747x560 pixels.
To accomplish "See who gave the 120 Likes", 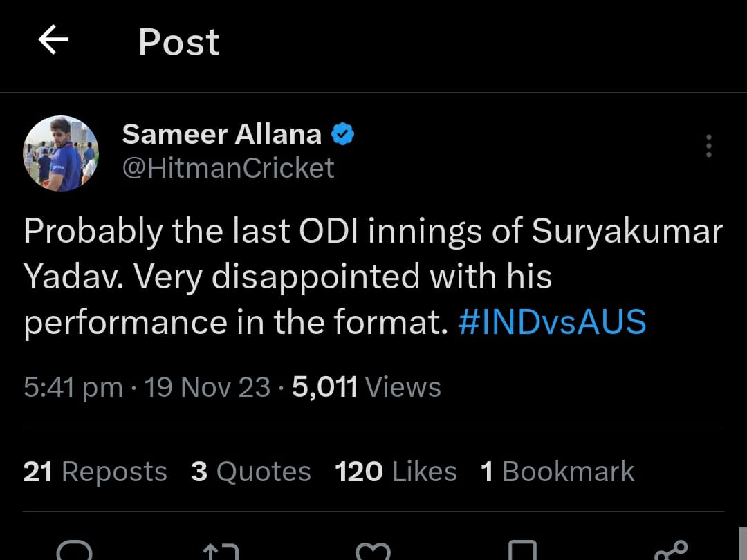I will 396,472.
